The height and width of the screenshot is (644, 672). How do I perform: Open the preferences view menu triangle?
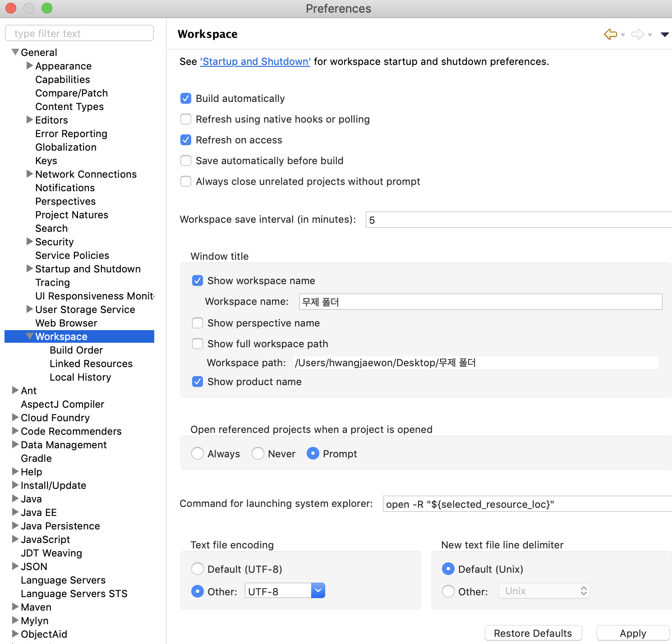click(664, 35)
